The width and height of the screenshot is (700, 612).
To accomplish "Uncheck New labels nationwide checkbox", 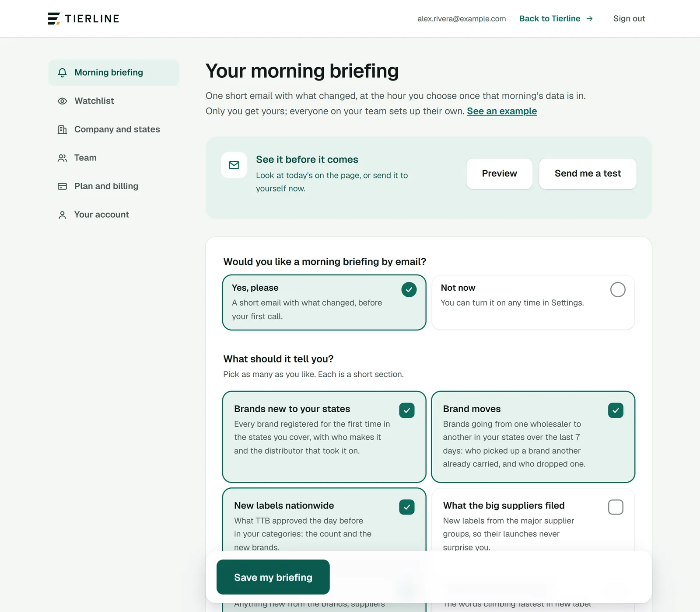I will coord(407,507).
